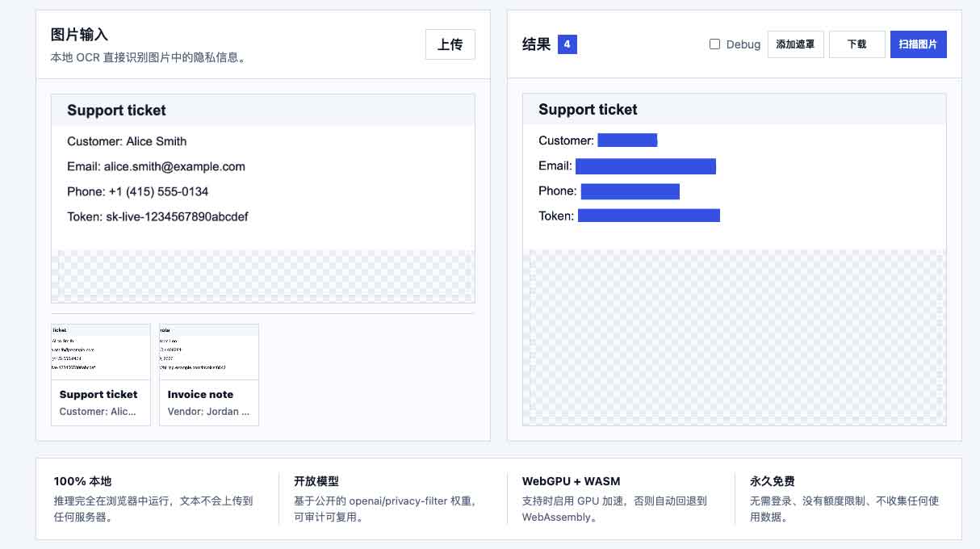Click the blue mask over the Phone value
This screenshot has height=549, width=980.
coord(630,191)
